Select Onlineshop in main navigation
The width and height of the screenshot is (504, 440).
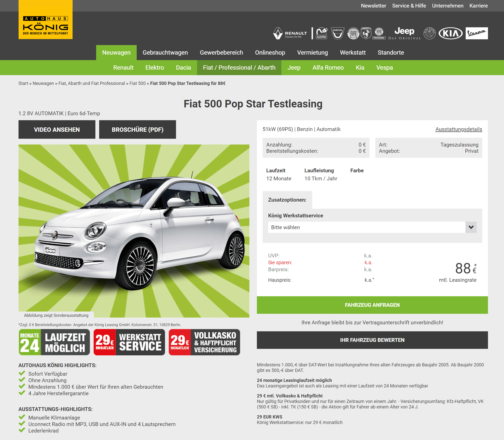(x=270, y=53)
